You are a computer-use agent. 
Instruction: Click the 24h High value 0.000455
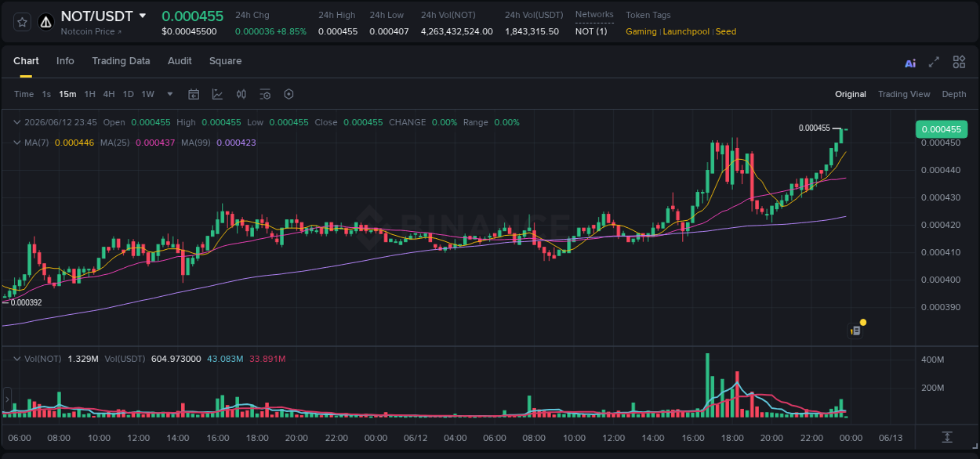point(338,31)
